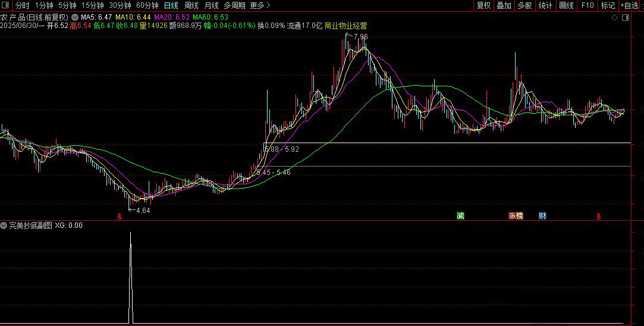The image size is (644, 326).
Task: Click the 5.45 - 5.46 gap label
Action: click(x=274, y=173)
